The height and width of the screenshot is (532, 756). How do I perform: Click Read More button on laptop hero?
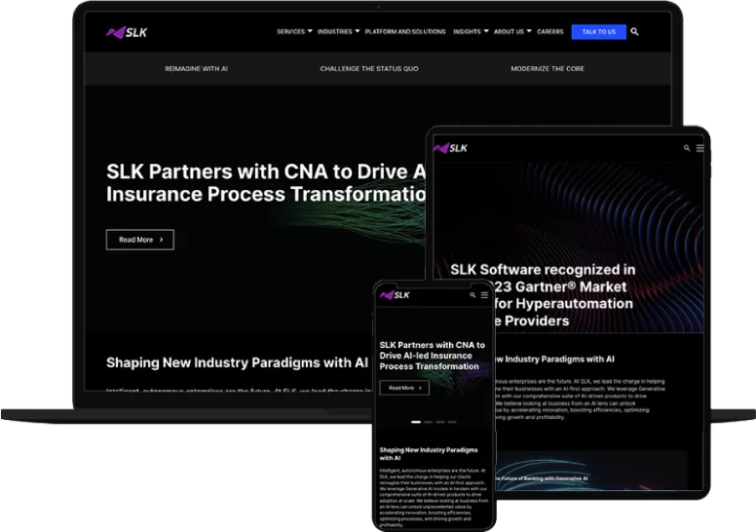coord(139,240)
